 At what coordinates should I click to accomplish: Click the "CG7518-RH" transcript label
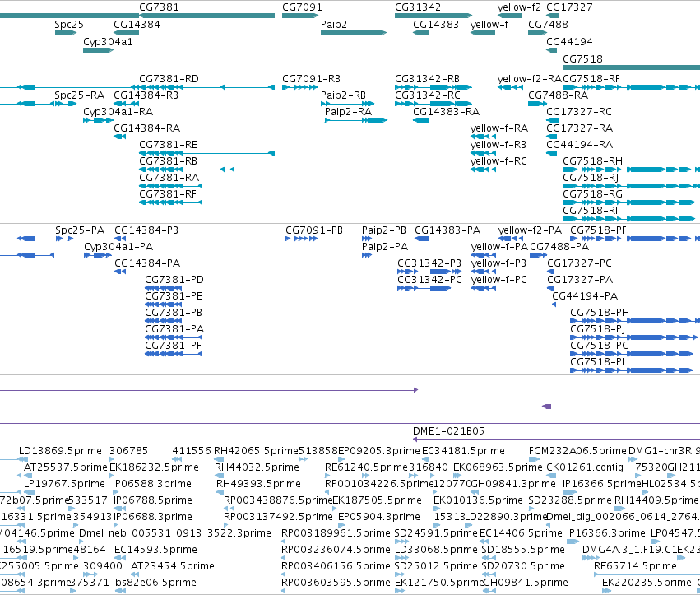(x=592, y=161)
